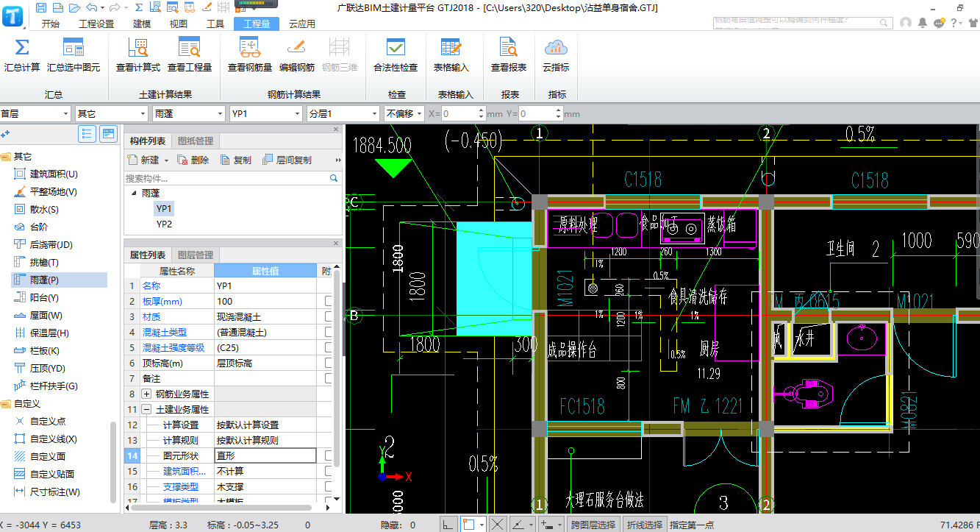Screen dimensions: 980x532
Task: Toggle 附加 checkbox for 支撑类型 row
Action: [x=329, y=486]
